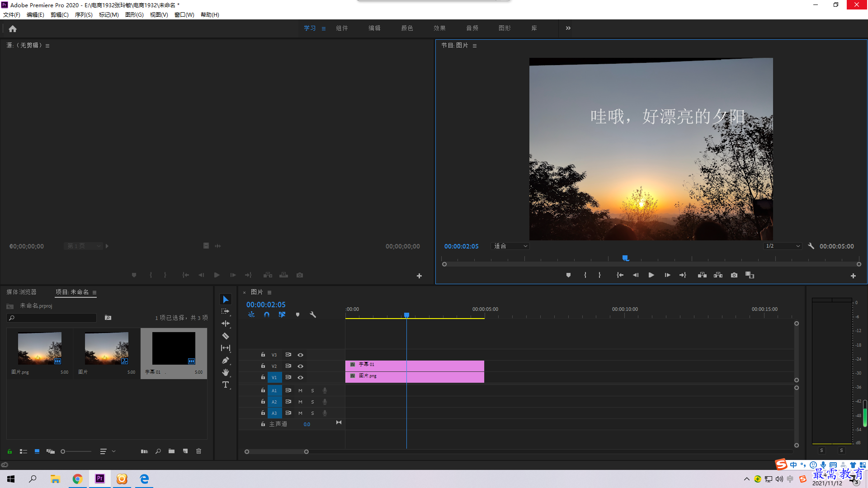Step forward one frame in Program monitor

tap(667, 275)
